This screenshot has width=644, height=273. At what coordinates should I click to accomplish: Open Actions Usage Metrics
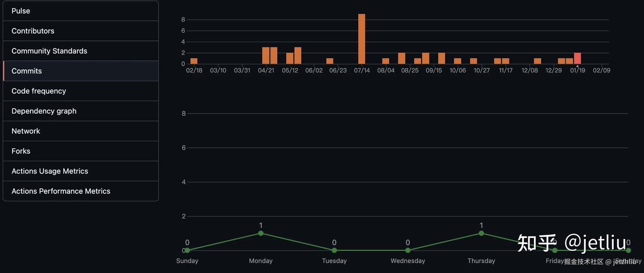coord(80,171)
